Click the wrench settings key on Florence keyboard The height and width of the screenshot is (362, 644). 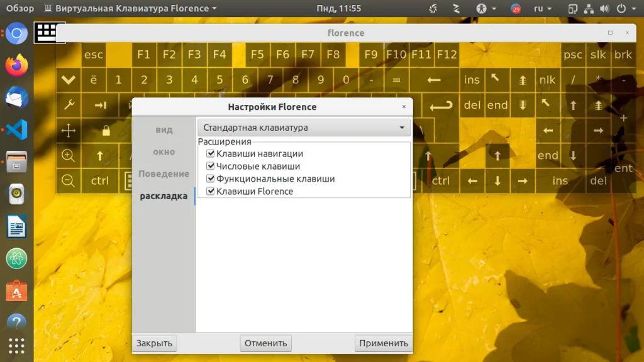[x=69, y=105]
